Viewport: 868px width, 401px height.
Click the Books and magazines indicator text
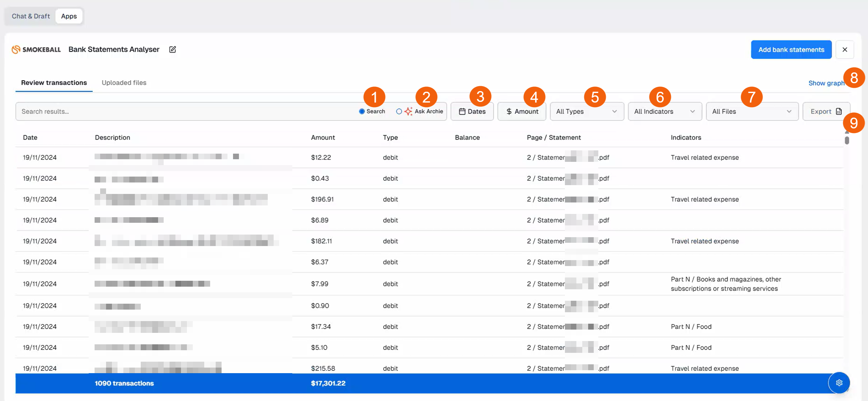pos(726,284)
